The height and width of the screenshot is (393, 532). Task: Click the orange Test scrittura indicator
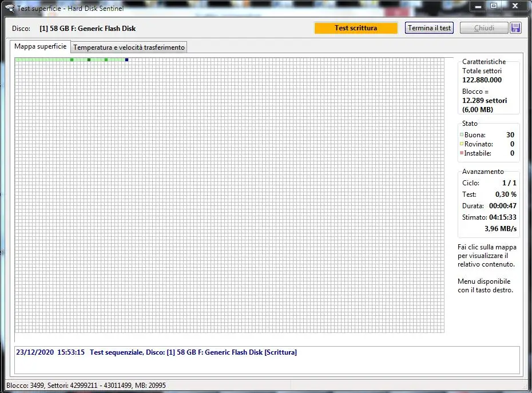coord(356,28)
